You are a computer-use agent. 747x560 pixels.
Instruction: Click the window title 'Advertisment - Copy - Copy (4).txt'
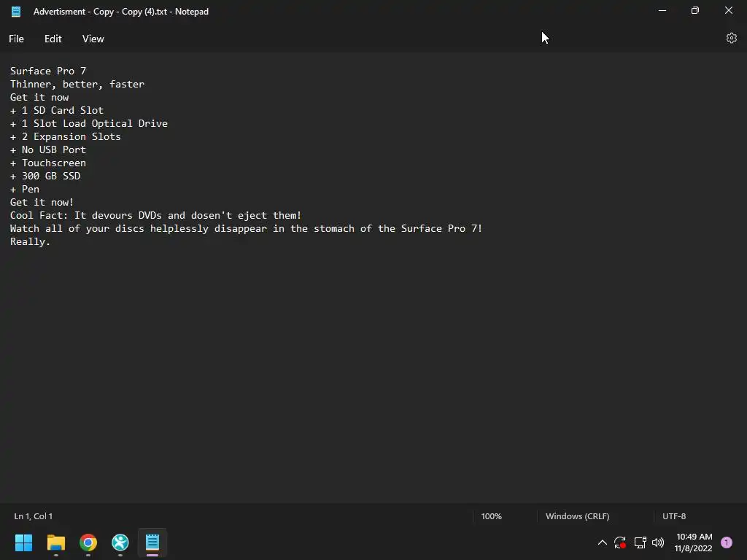[100, 12]
